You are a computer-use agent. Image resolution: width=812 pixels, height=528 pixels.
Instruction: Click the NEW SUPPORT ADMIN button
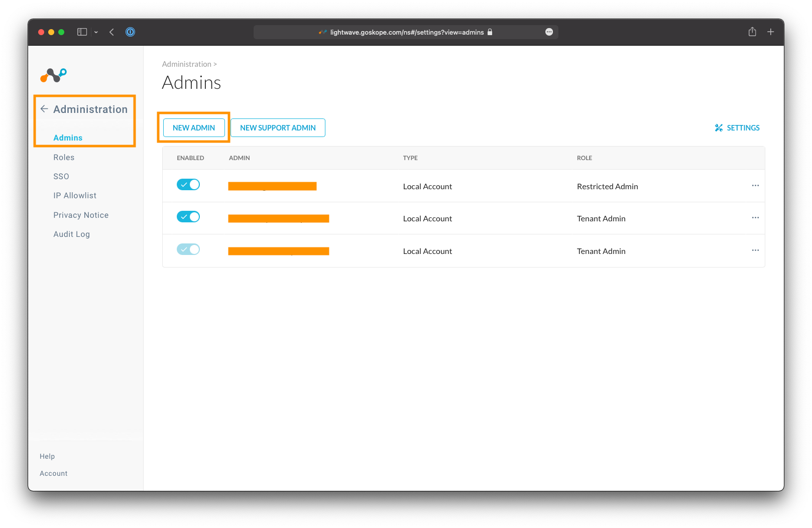[278, 128]
